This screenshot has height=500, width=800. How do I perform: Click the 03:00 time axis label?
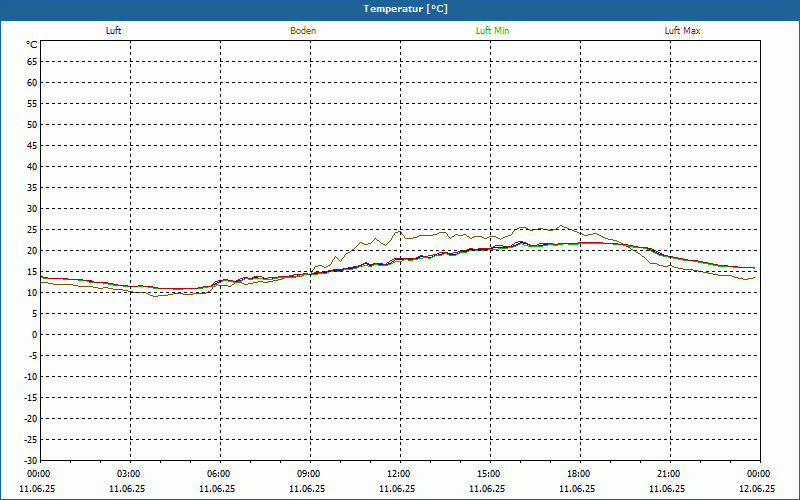pos(130,474)
